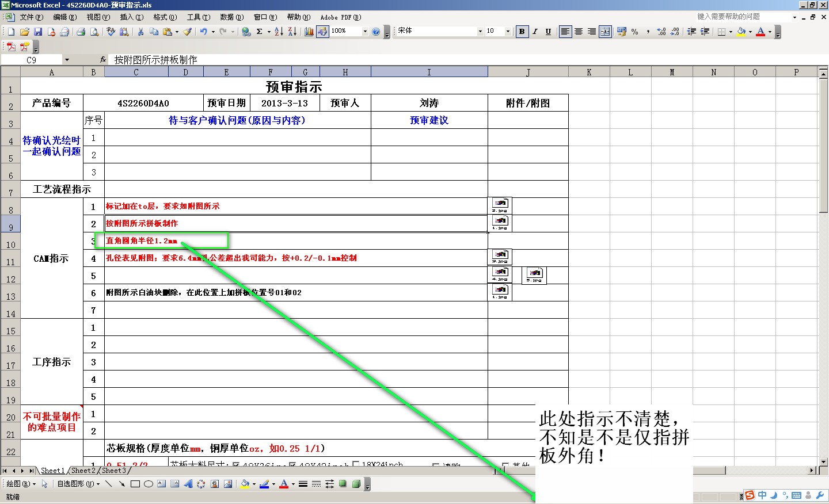Toggle right alignment
The width and height of the screenshot is (829, 504).
592,32
